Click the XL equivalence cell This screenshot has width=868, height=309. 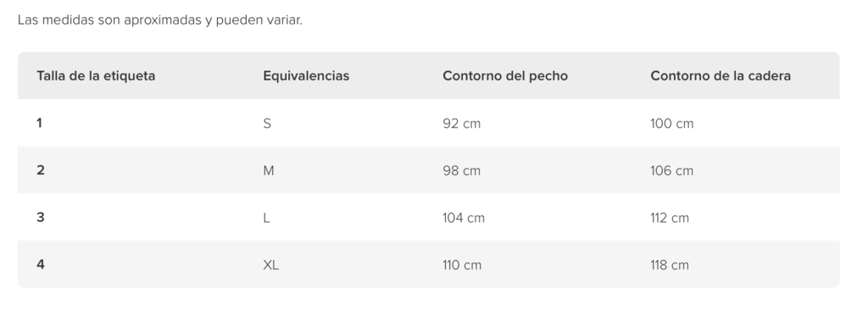tap(270, 265)
